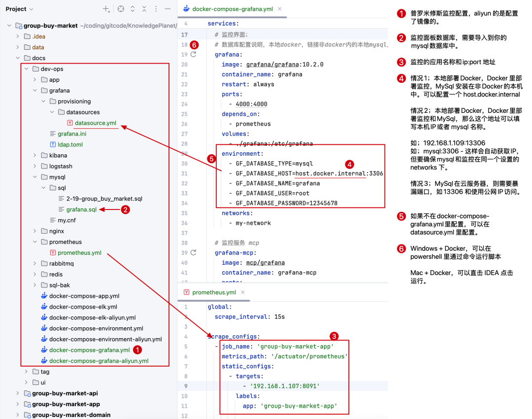
Task: Collapse the group-buy-market root node
Action: pyautogui.click(x=9, y=26)
